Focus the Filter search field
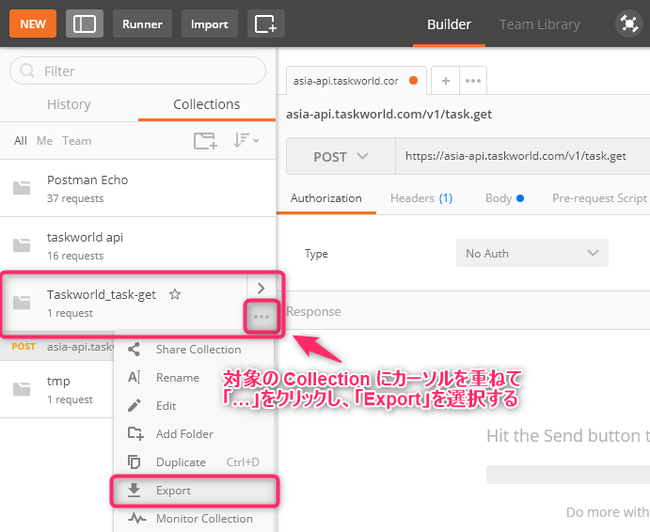Screen dimensions: 650x532 click(137, 71)
